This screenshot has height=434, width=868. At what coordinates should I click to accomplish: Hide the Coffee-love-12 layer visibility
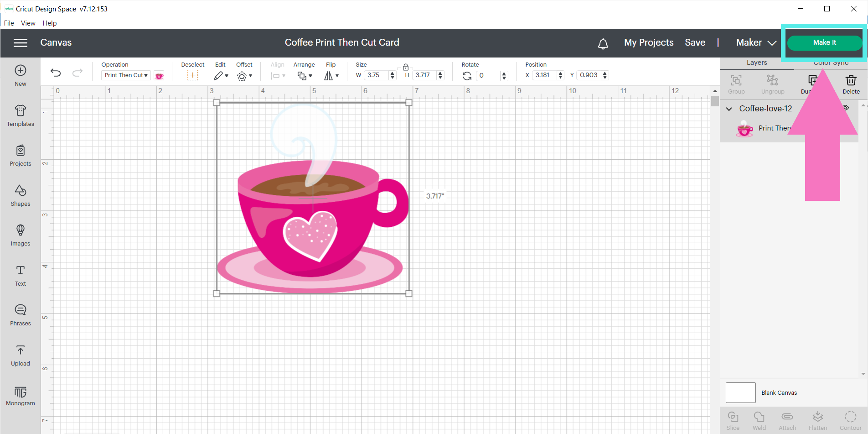pyautogui.click(x=846, y=108)
